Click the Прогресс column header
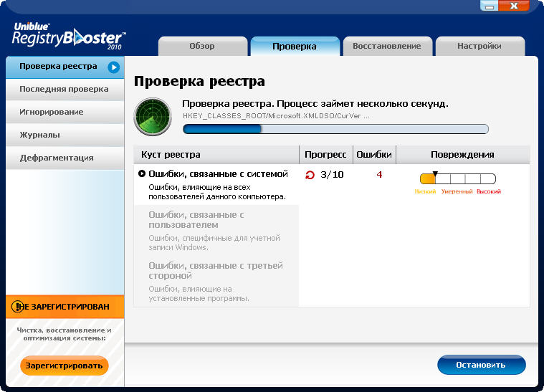The image size is (544, 392). (x=326, y=155)
